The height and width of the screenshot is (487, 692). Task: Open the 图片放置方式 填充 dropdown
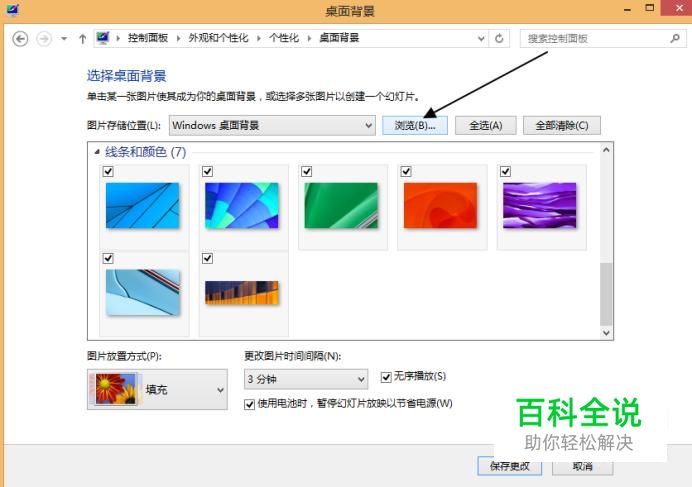[158, 389]
